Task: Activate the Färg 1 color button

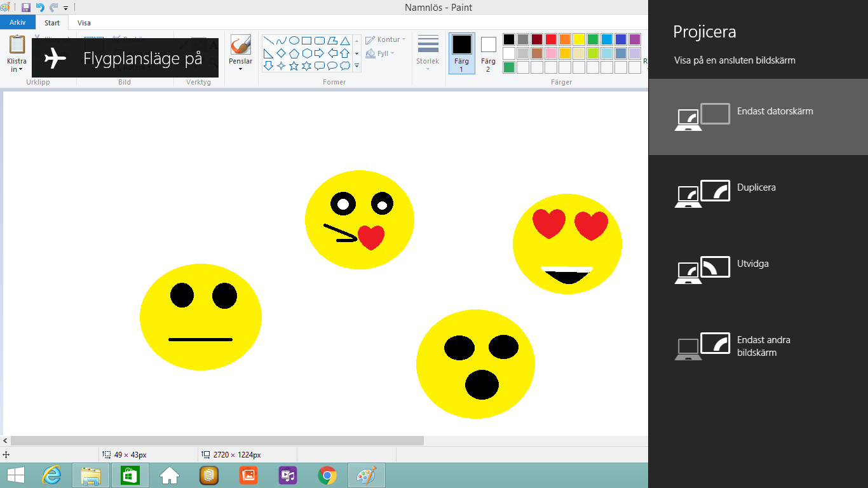Action: pos(462,53)
